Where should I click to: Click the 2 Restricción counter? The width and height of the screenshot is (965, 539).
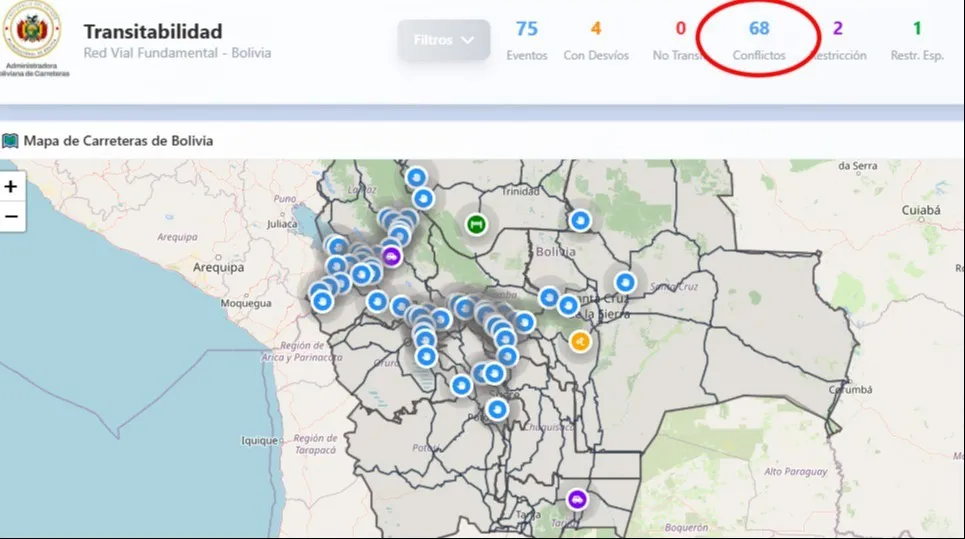pos(838,41)
